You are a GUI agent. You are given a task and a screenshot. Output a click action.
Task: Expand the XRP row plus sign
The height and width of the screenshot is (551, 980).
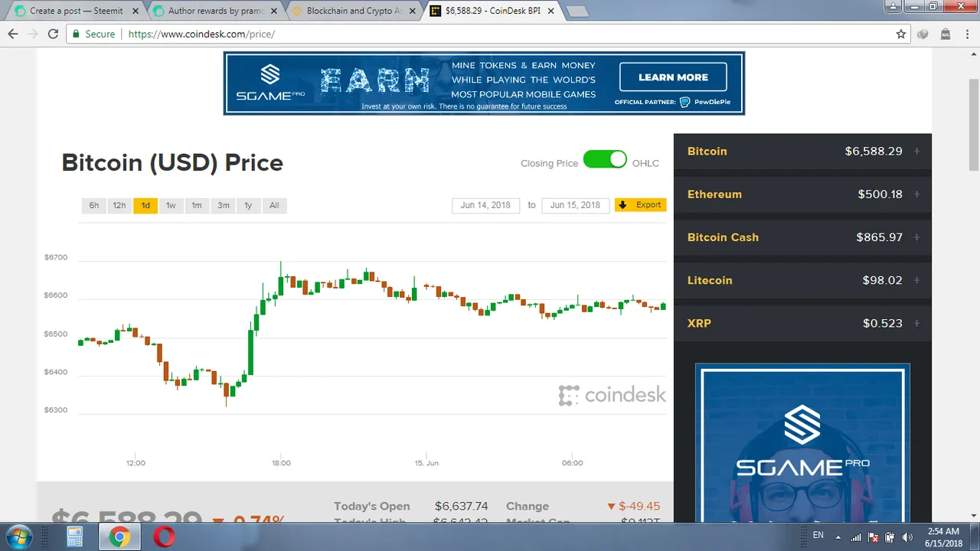[x=916, y=323]
